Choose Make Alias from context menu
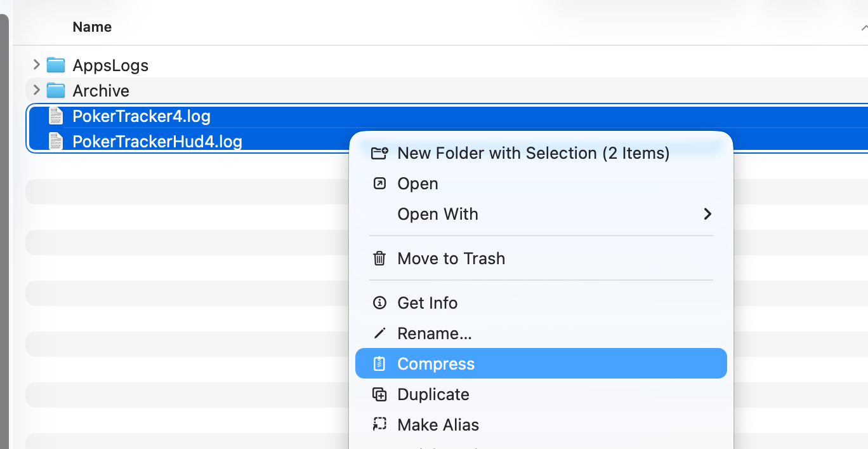 (x=541, y=425)
